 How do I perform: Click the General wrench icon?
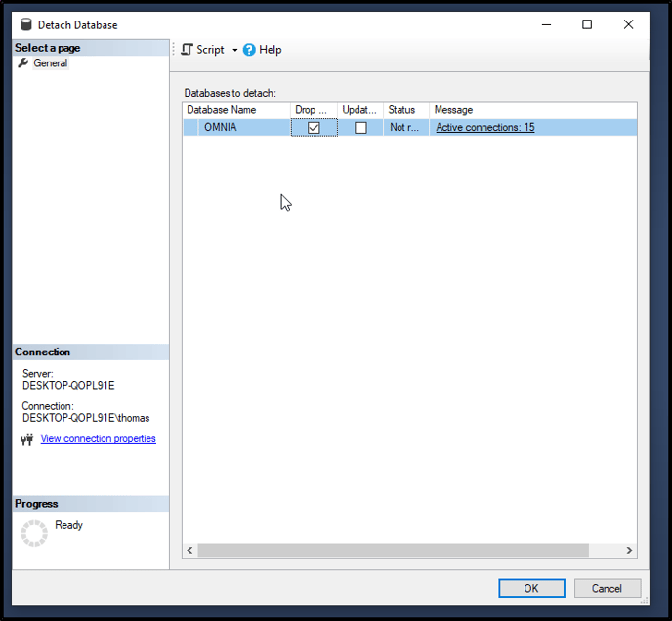23,63
